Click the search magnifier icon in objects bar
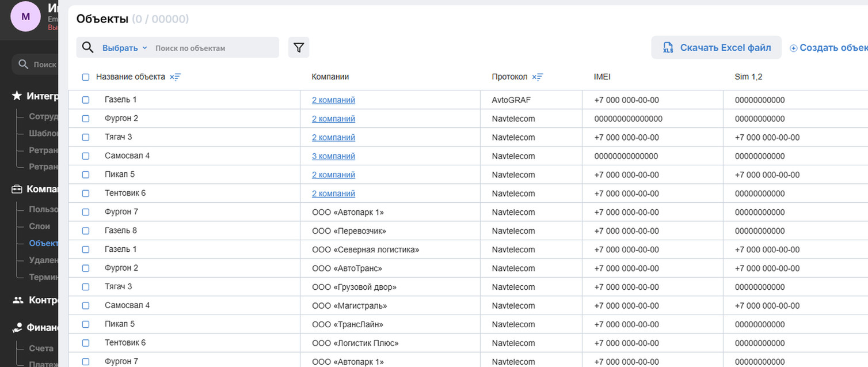This screenshot has height=367, width=868. click(x=87, y=48)
